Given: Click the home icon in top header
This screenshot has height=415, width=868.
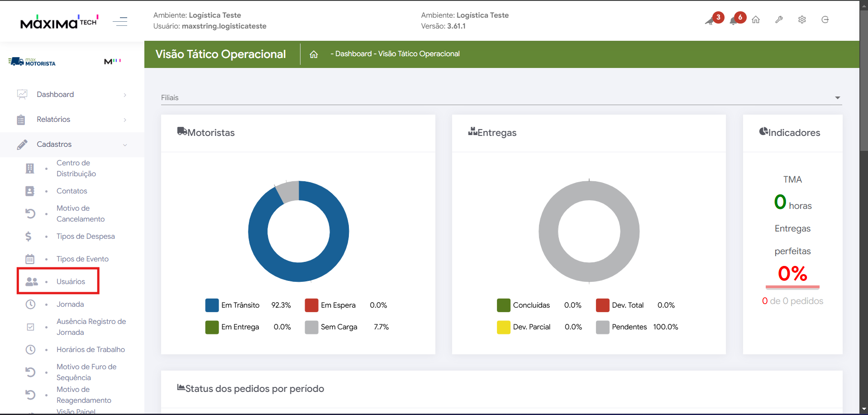Looking at the screenshot, I should [x=756, y=20].
